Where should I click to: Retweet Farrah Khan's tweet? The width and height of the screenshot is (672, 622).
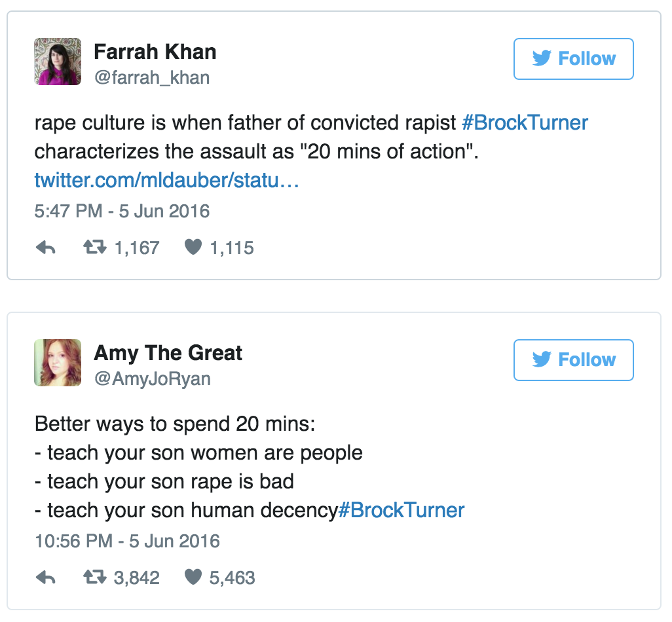tap(93, 248)
